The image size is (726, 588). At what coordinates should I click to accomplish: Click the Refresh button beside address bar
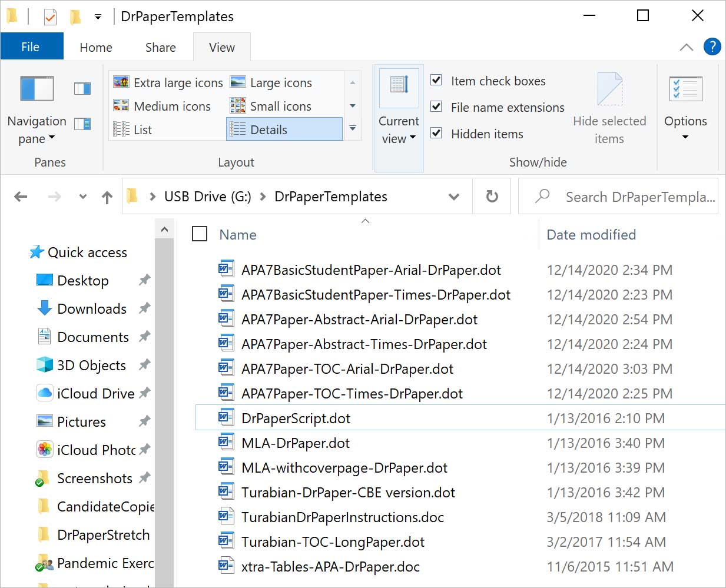(492, 197)
